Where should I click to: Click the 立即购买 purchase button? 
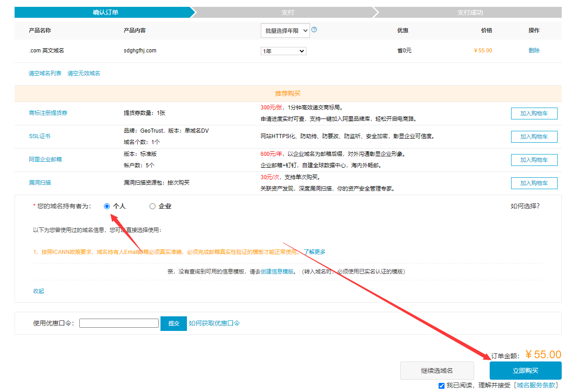point(525,371)
